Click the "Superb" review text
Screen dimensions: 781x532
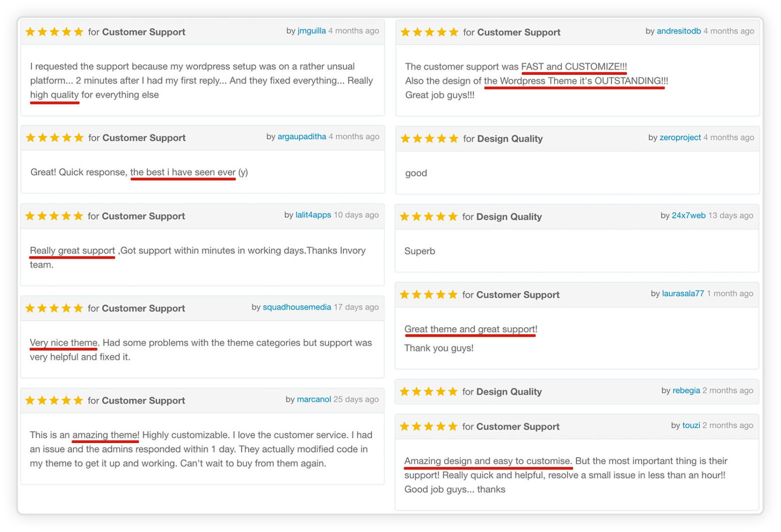pos(419,251)
